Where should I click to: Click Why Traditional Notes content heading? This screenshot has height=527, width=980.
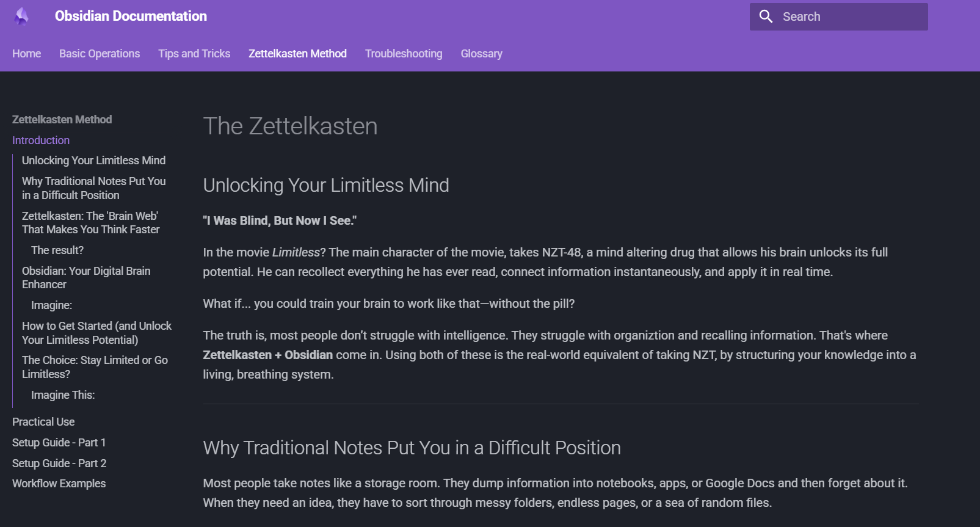click(x=412, y=448)
